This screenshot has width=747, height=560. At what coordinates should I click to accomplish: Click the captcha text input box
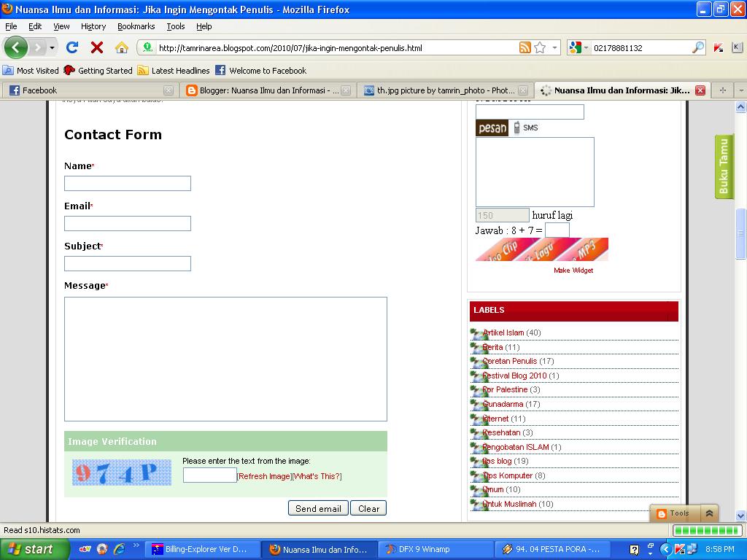[210, 475]
